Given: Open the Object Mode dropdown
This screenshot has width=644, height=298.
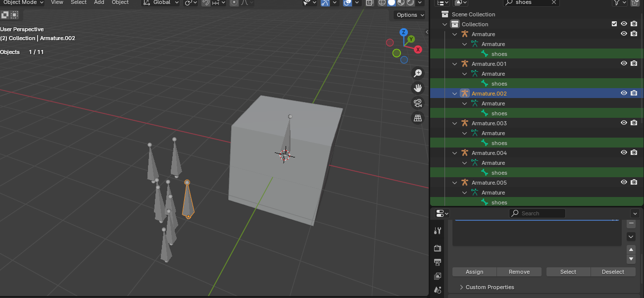Looking at the screenshot, I should [x=23, y=2].
